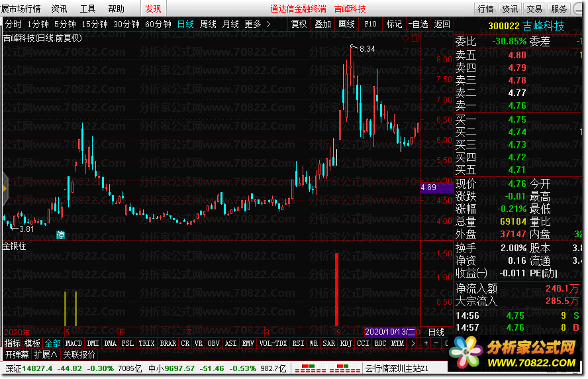This screenshot has height=379, width=588.
Task: Click the red square icon beside the diamond
Action: (x=415, y=38)
